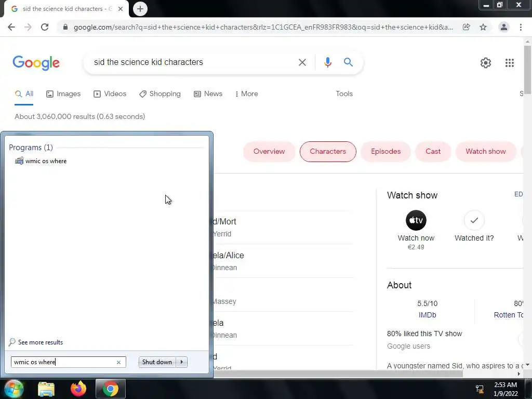Click Chrome icon in taskbar
Image resolution: width=532 pixels, height=399 pixels.
tap(110, 389)
